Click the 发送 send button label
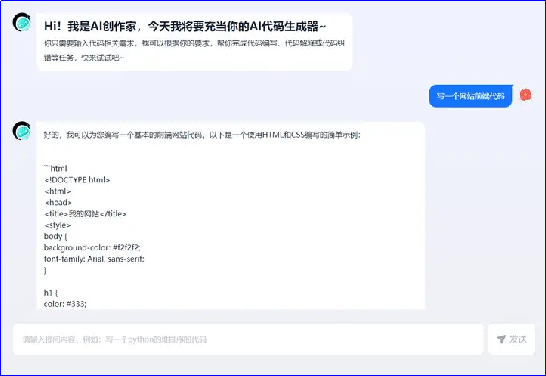The image size is (546, 376). point(518,339)
